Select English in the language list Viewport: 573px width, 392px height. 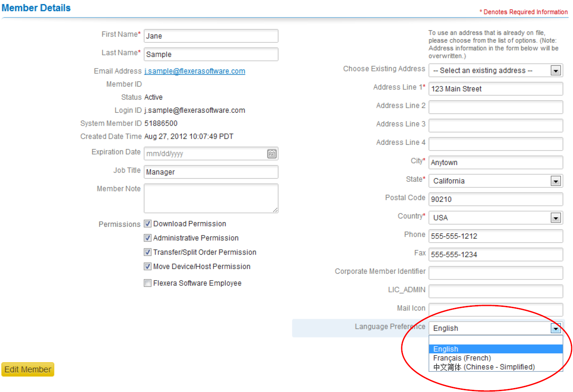(446, 349)
